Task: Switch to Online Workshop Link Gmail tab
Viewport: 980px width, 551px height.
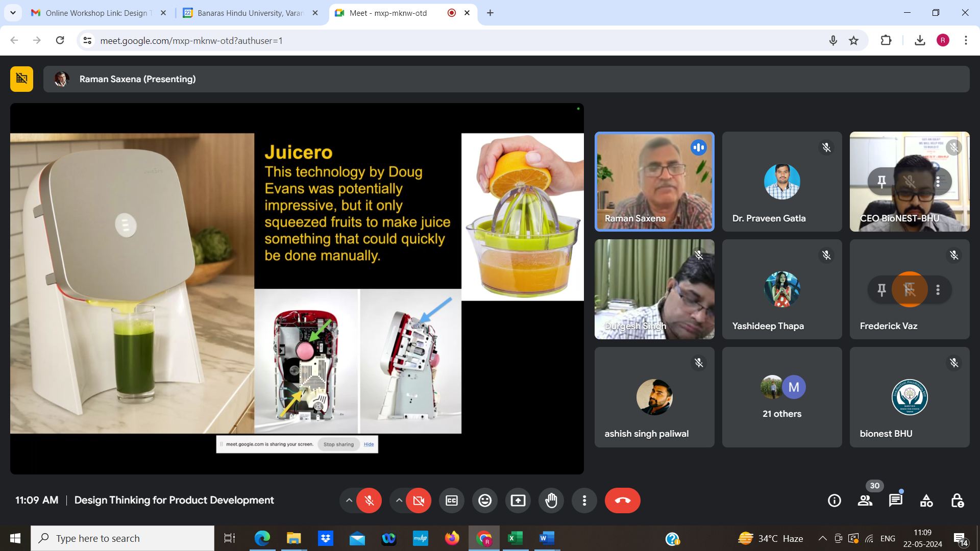Action: 97,13
